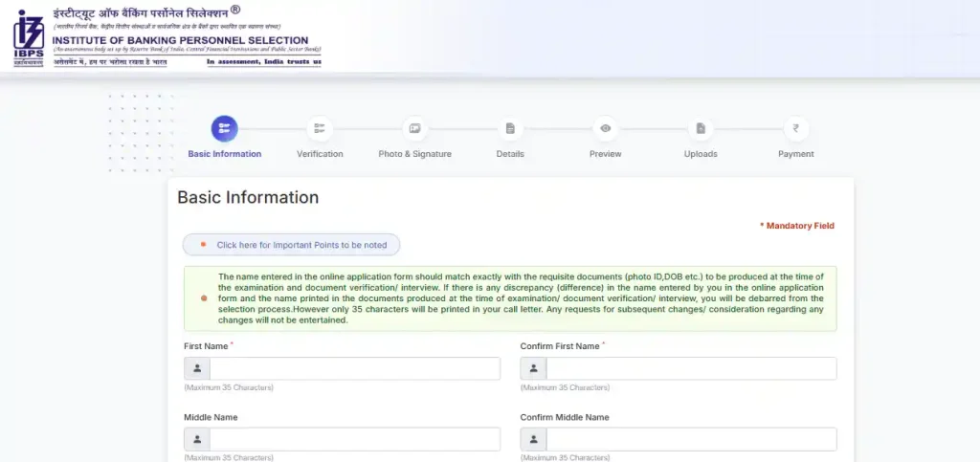Switch to Basic Information step label

point(224,154)
